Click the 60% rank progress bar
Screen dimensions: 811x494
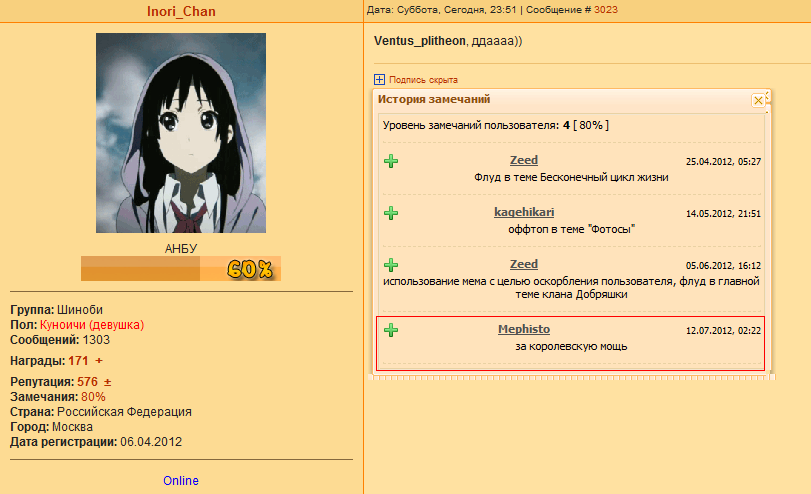181,268
